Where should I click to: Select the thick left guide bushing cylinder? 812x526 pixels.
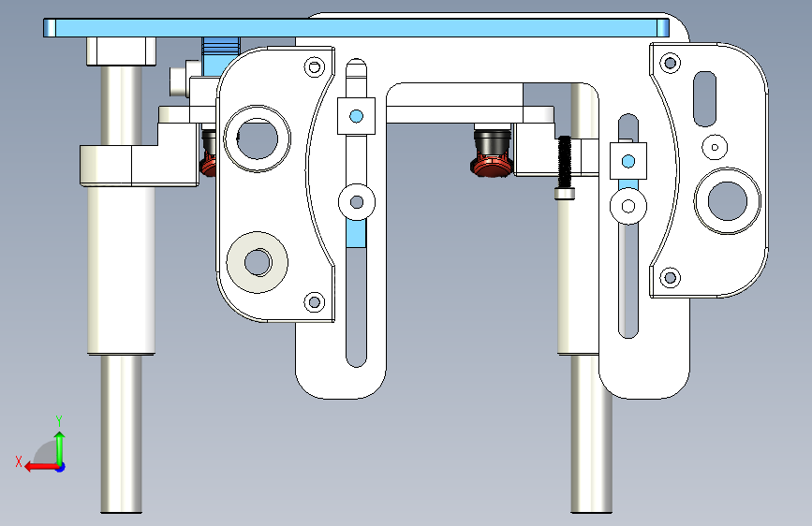pos(121,270)
